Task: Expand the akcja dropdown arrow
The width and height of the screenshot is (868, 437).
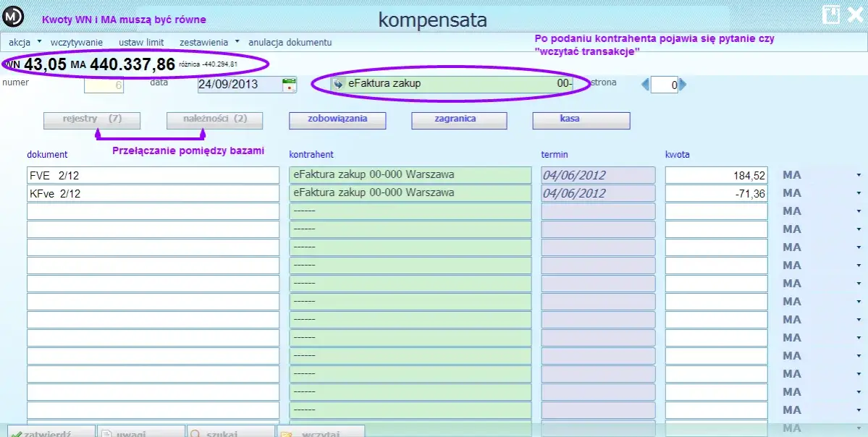Action: tap(39, 41)
